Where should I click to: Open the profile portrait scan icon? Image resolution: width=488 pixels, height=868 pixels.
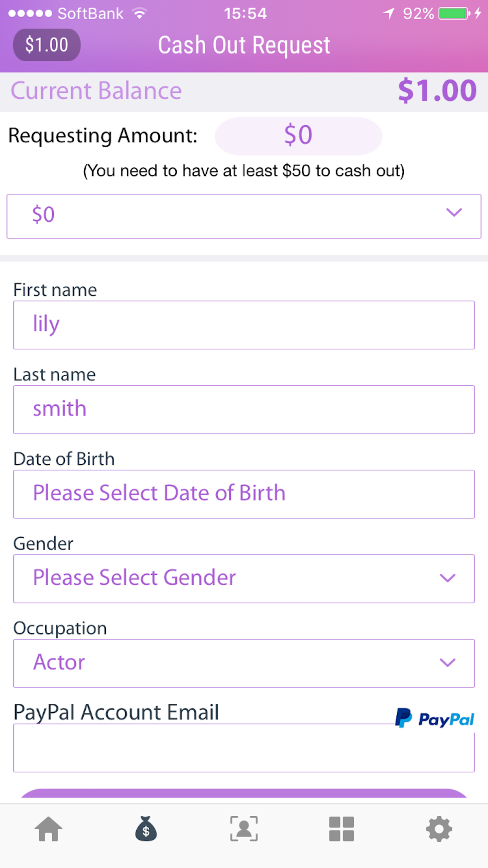point(244,829)
